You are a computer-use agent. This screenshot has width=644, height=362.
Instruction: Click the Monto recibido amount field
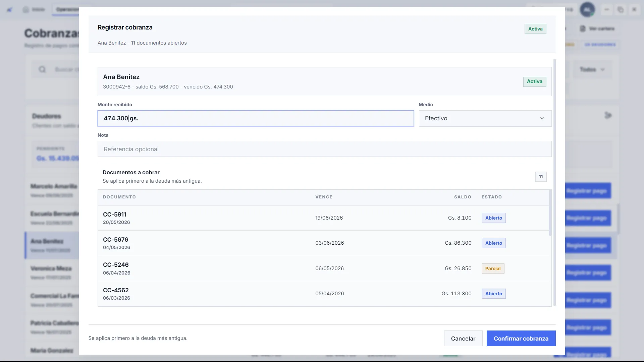256,118
